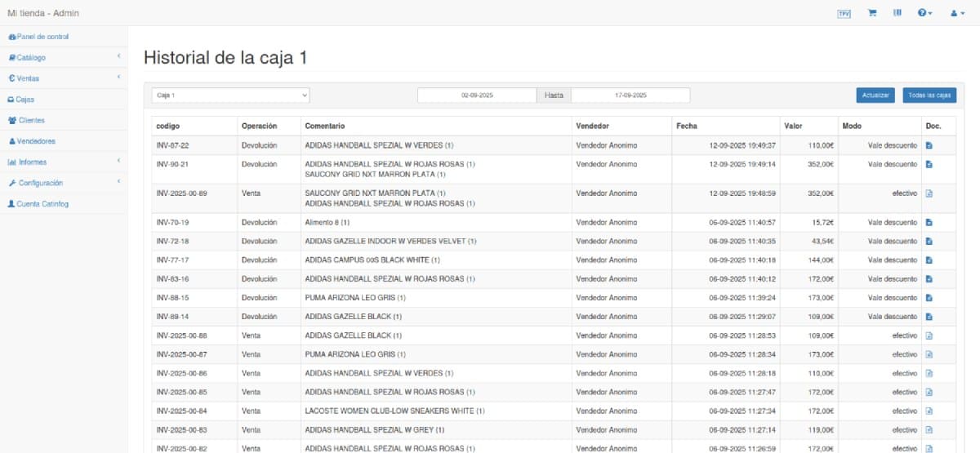View document for INV-2025-00-88 sale
Viewport: 980px width, 453px height.
tap(929, 335)
